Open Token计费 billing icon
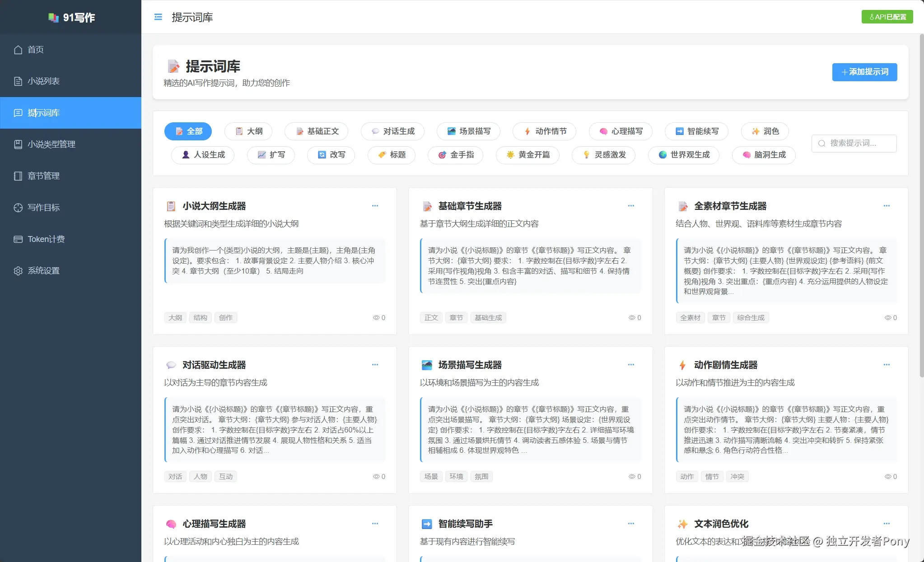924x562 pixels. tap(18, 239)
